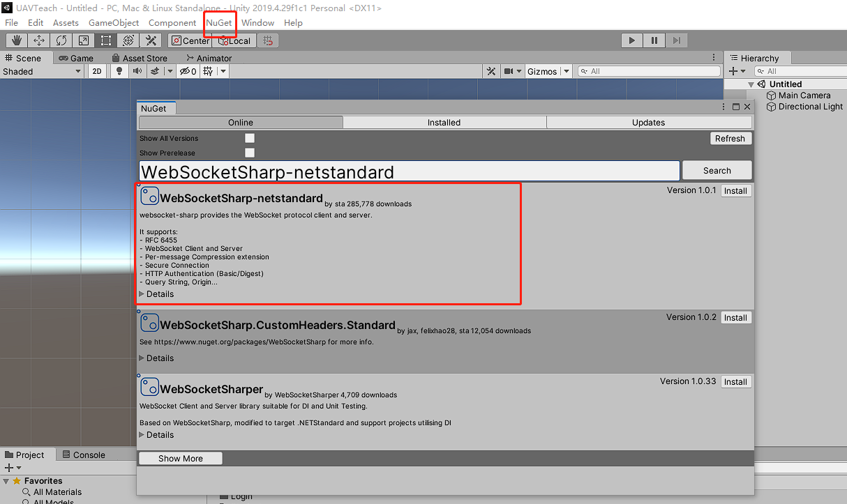This screenshot has width=847, height=504.
Task: Open grid settings dropdown arrow
Action: pyautogui.click(x=223, y=71)
